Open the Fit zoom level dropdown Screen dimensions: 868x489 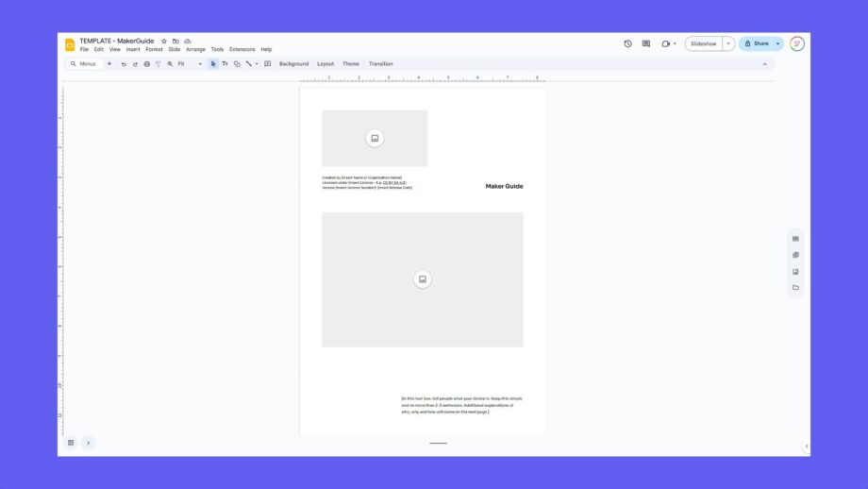(x=190, y=64)
